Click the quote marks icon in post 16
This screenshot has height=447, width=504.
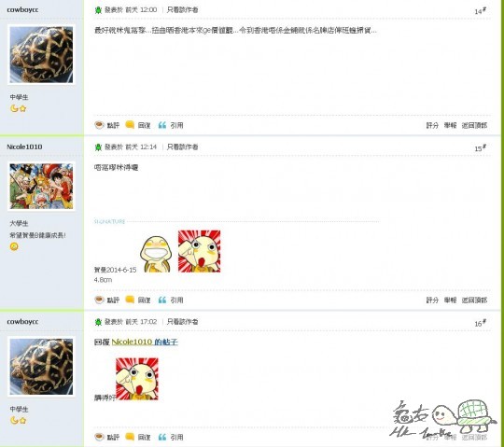162,437
